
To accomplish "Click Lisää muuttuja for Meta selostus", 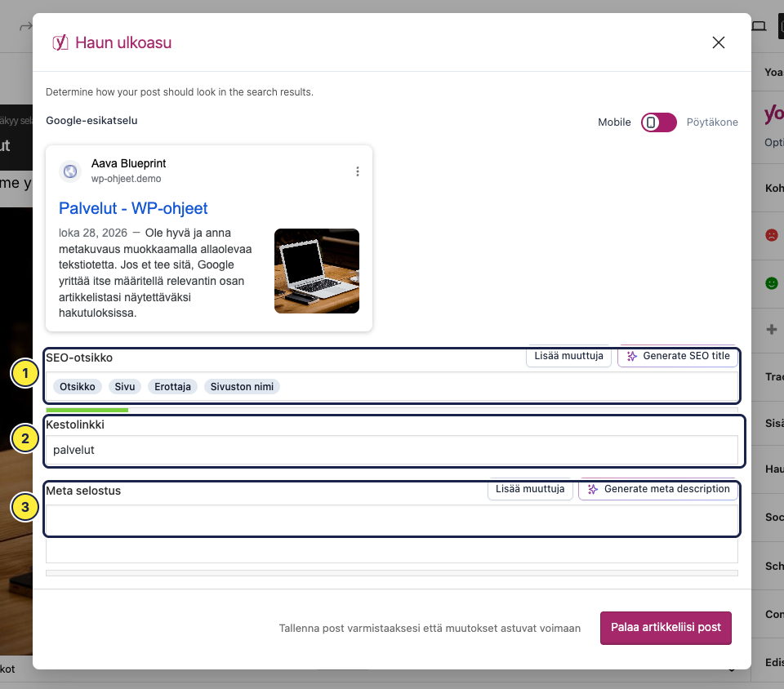I will pos(530,489).
